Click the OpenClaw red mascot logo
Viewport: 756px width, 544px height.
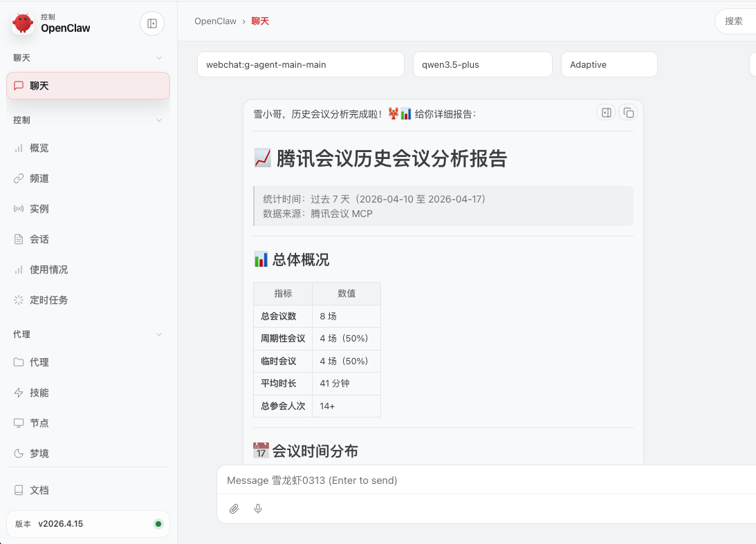coord(23,24)
